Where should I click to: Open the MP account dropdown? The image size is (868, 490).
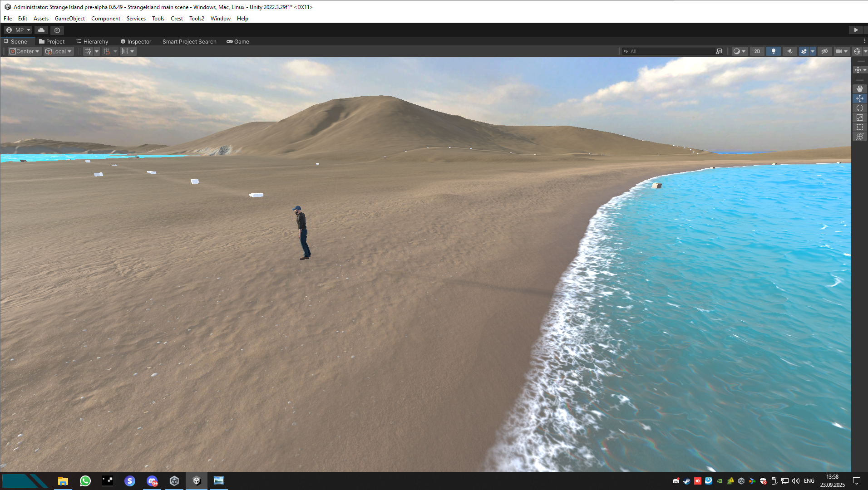[x=18, y=30]
